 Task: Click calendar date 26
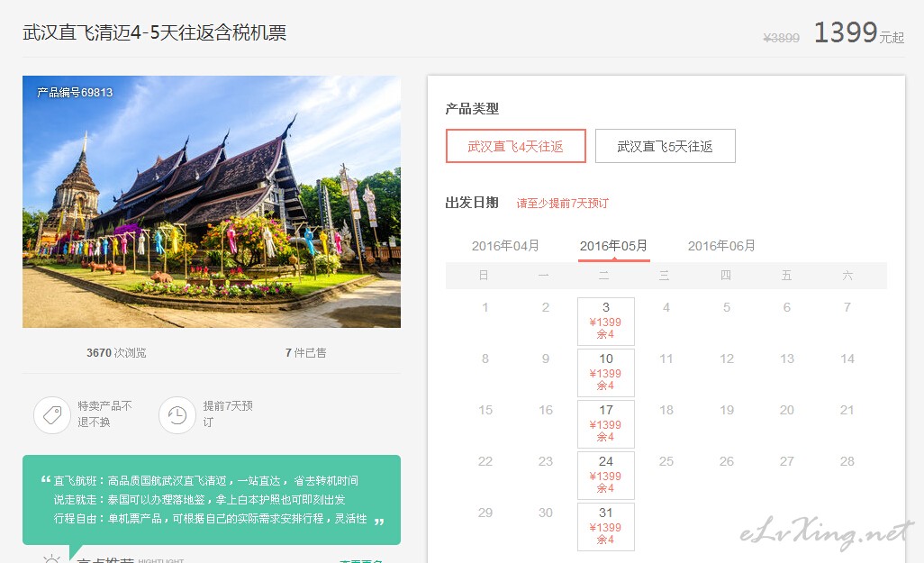coord(727,461)
